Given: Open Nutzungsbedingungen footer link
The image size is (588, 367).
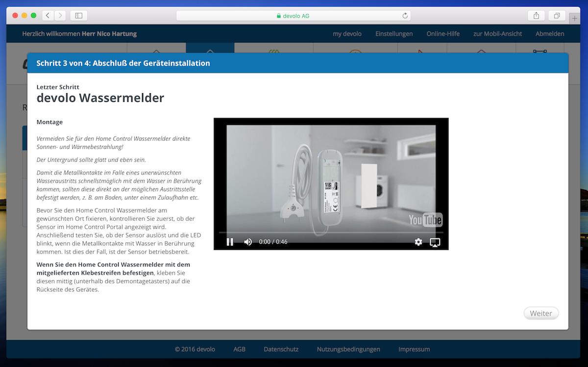Looking at the screenshot, I should [348, 349].
